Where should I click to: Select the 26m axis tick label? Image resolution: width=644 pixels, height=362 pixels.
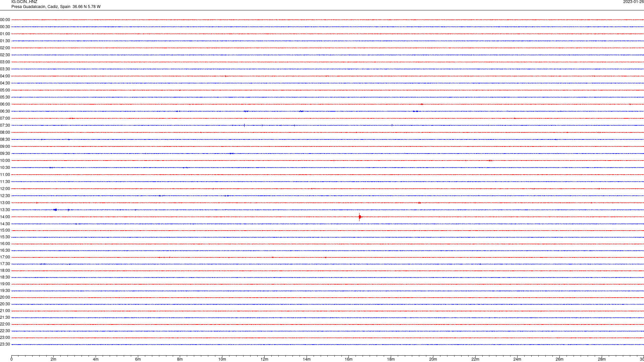click(x=559, y=359)
